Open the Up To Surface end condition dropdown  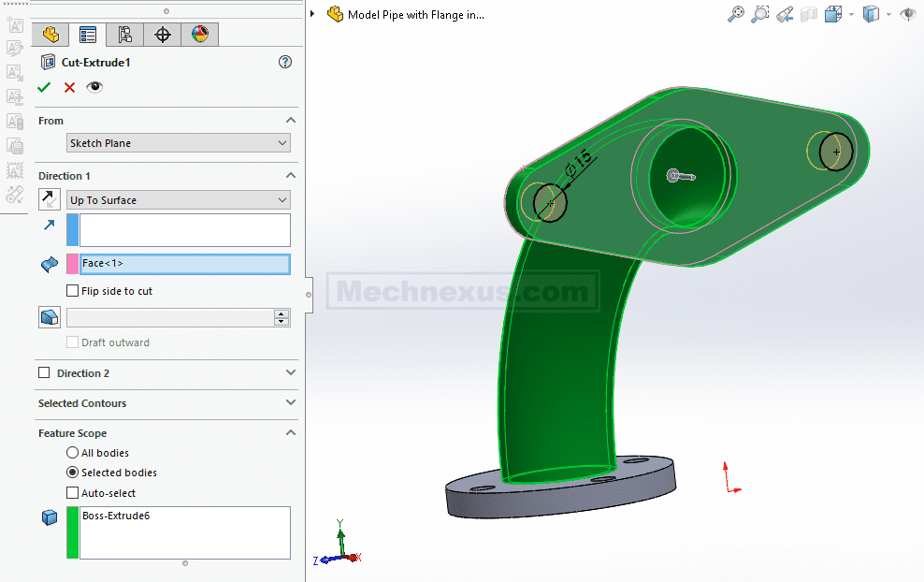click(179, 200)
